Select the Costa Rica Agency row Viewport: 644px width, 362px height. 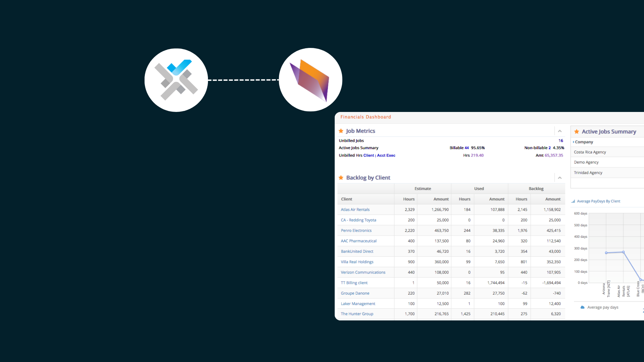(x=607, y=152)
